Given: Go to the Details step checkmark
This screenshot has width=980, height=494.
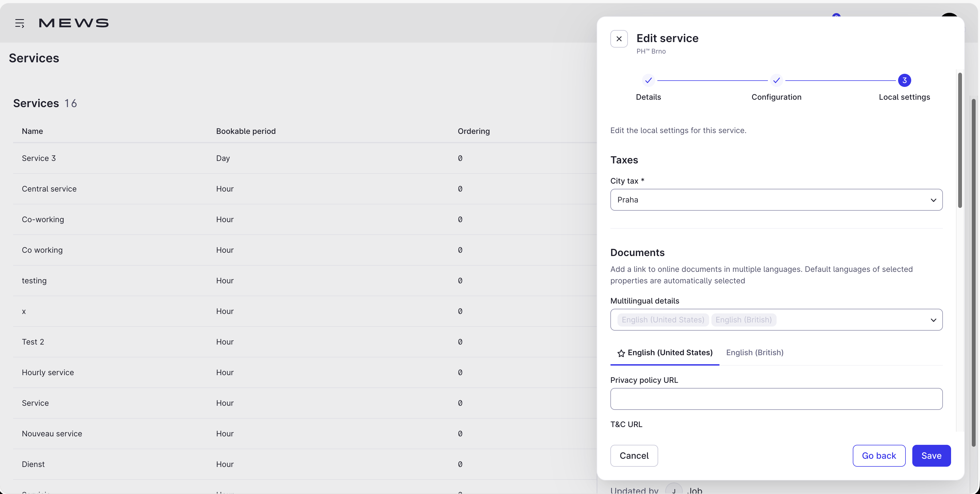Looking at the screenshot, I should coord(648,80).
